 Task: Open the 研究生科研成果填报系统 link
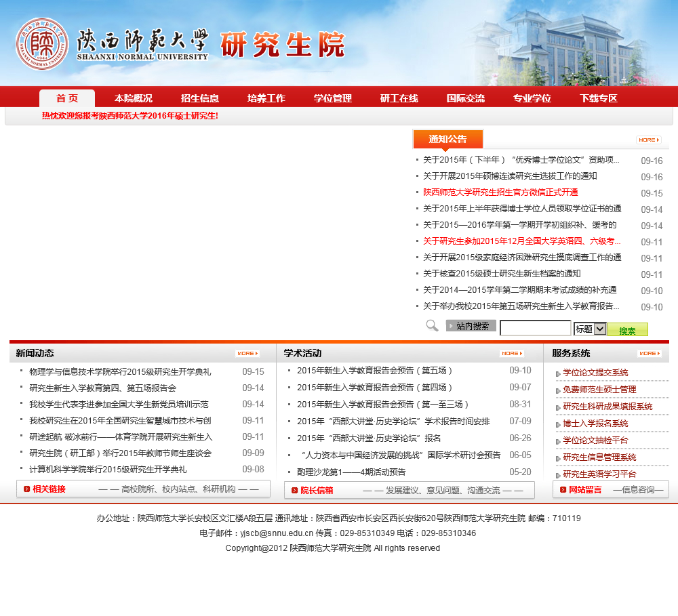pos(607,407)
